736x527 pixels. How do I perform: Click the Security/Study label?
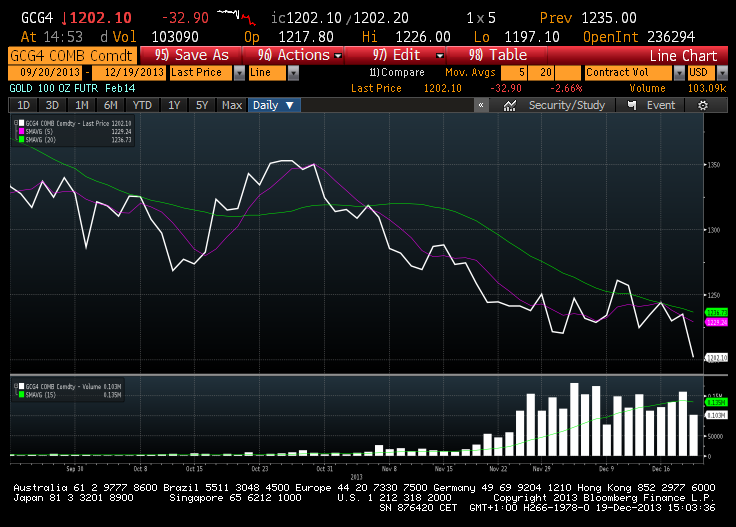coord(567,105)
